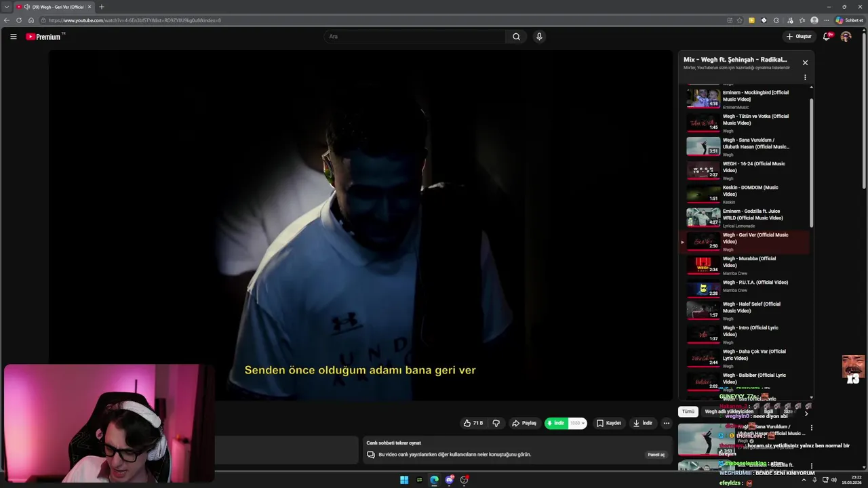
Task: Select Keskin - DOMDOM playlist entry
Action: coord(744,193)
